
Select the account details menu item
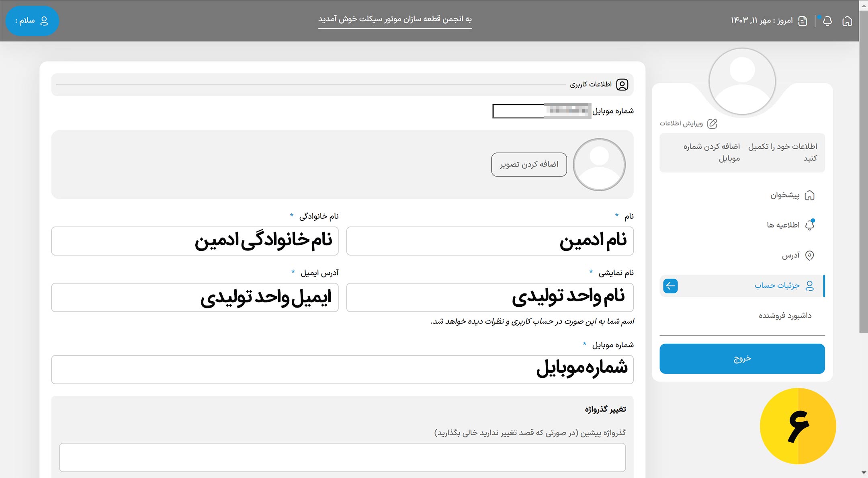[x=777, y=285]
